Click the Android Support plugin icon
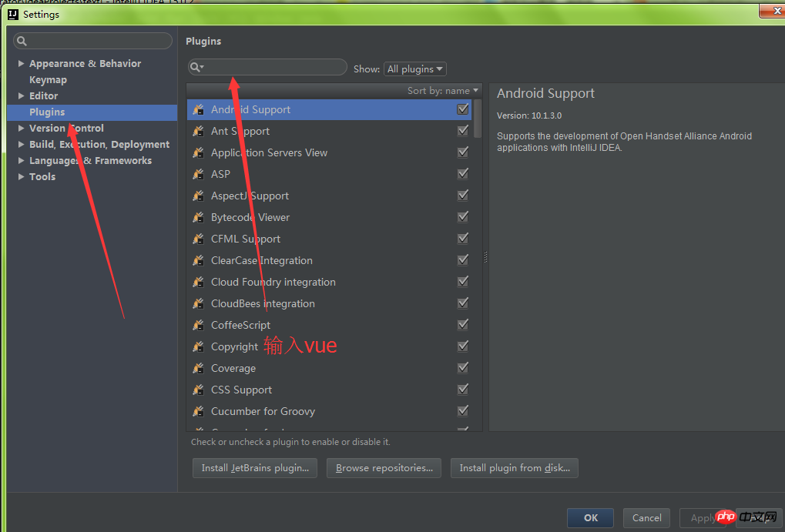The width and height of the screenshot is (785, 532). [x=198, y=109]
